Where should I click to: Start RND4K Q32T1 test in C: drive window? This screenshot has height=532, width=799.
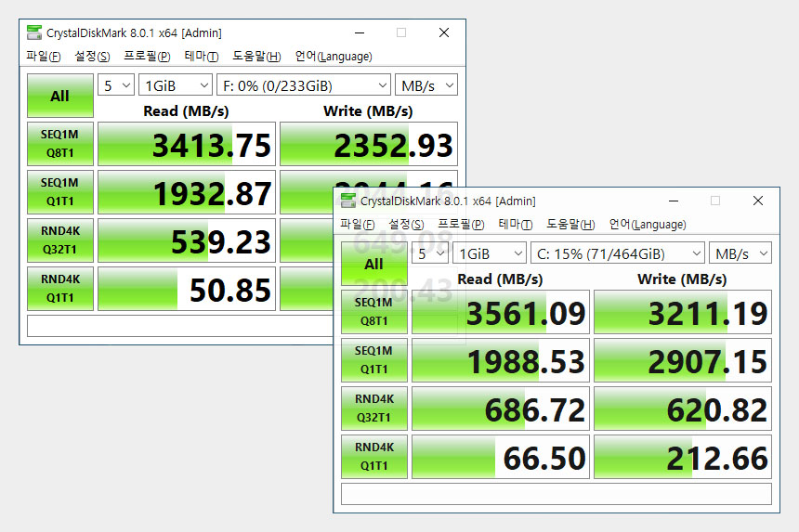(374, 409)
